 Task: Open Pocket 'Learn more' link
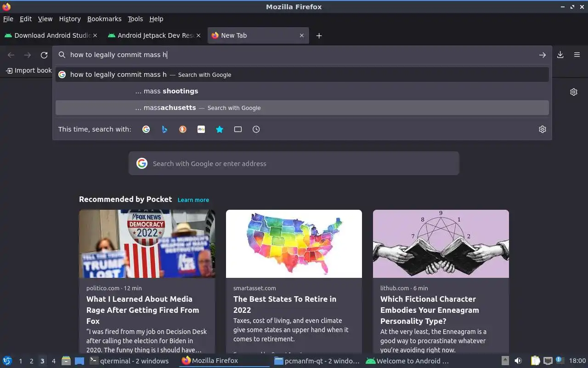click(193, 200)
